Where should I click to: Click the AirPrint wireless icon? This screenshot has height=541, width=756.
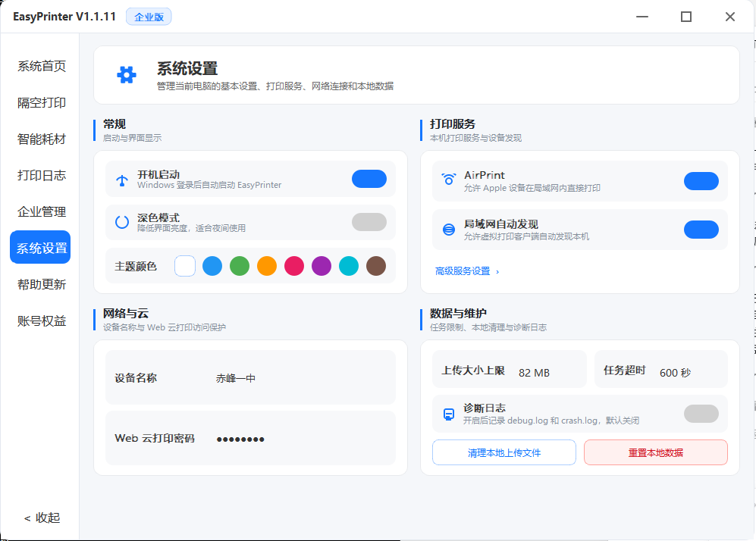pos(448,180)
